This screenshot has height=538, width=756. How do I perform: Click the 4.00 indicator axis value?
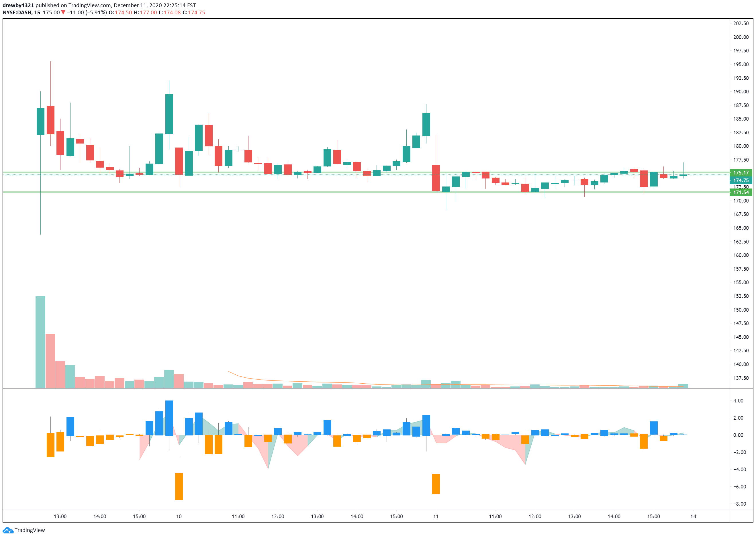pos(738,401)
